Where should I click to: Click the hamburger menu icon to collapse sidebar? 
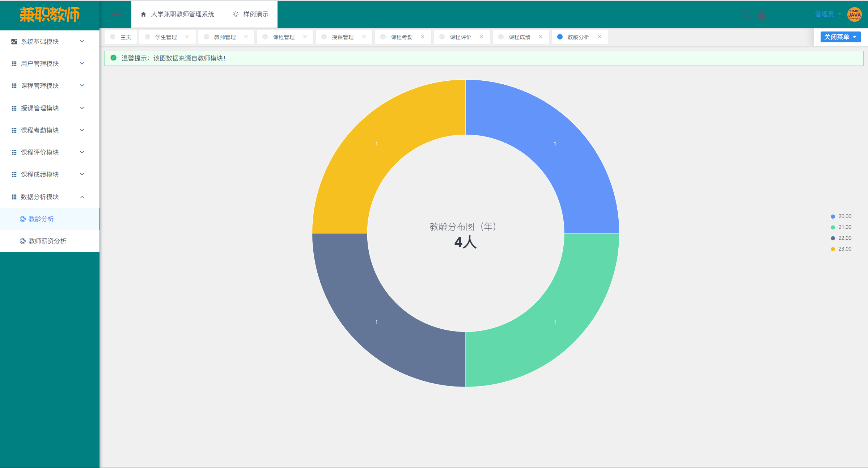tap(116, 14)
